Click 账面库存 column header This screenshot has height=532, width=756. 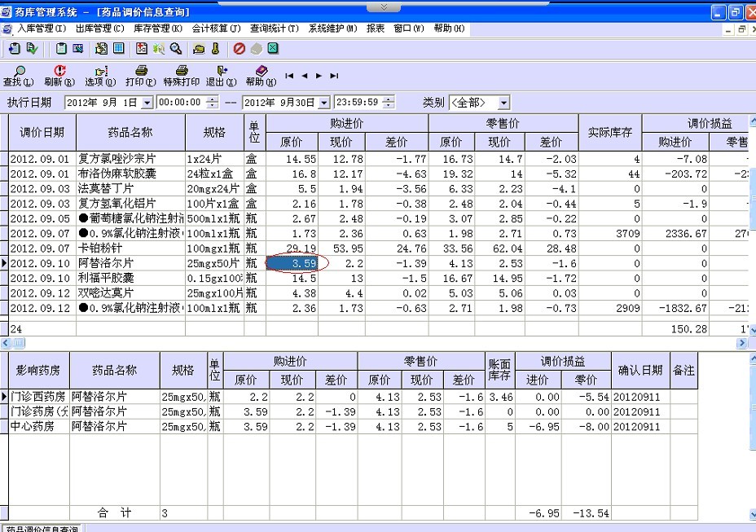500,371
